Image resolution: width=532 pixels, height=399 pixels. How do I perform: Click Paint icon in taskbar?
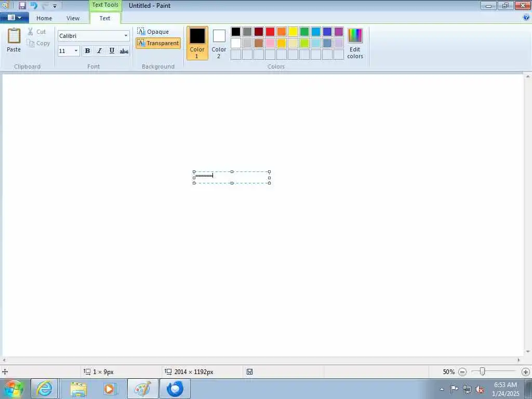pyautogui.click(x=143, y=389)
